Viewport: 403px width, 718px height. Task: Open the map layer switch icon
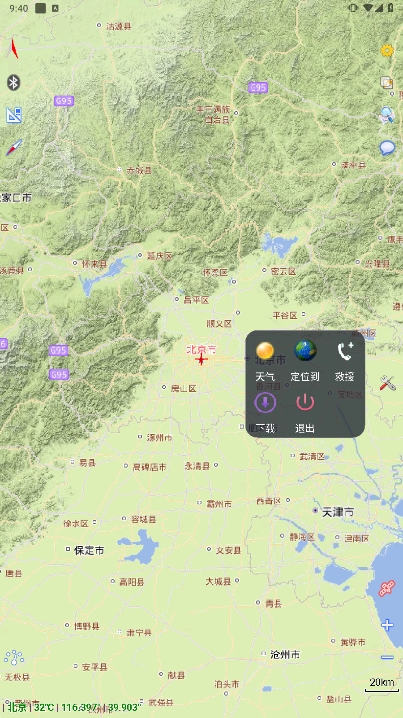pyautogui.click(x=387, y=82)
